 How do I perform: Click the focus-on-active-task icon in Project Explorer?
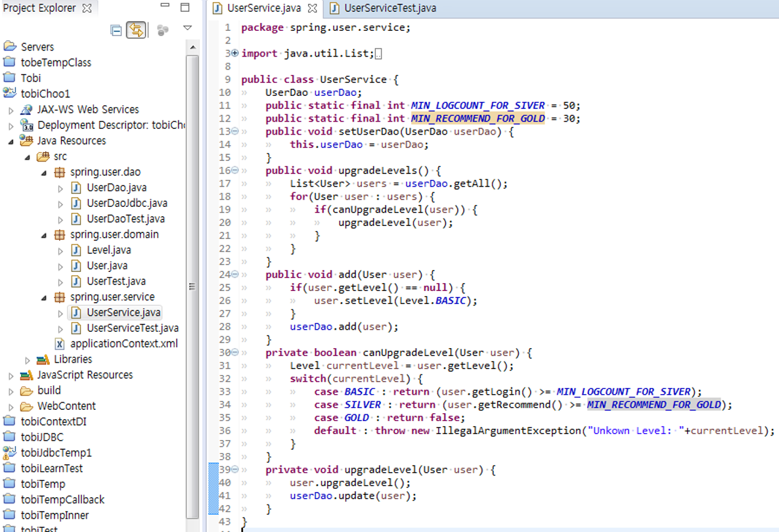tap(162, 30)
